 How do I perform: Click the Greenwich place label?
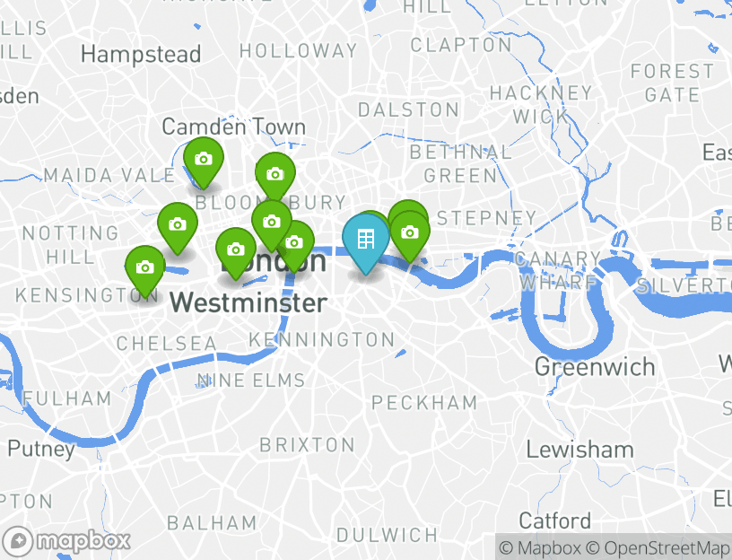[x=595, y=367]
